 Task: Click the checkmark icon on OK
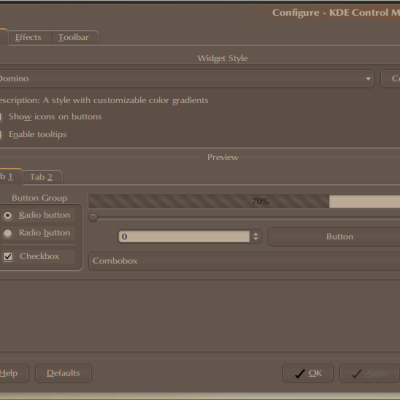300,374
